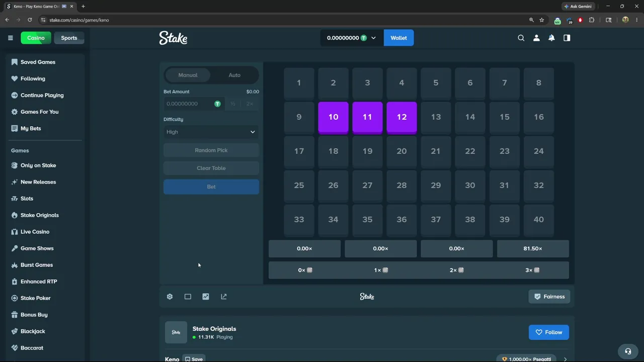The width and height of the screenshot is (644, 362).
Task: Open the notifications bell
Action: click(x=551, y=38)
